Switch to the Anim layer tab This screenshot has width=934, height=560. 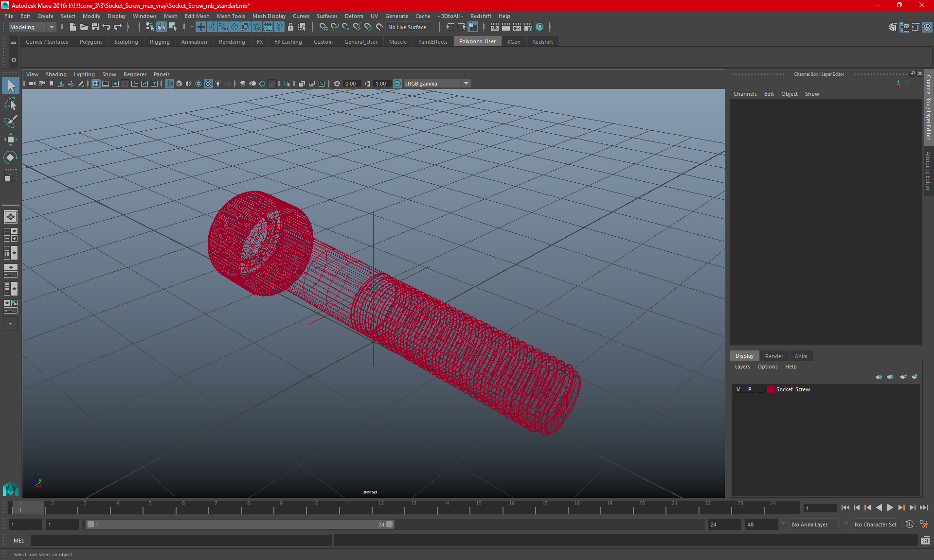point(801,356)
